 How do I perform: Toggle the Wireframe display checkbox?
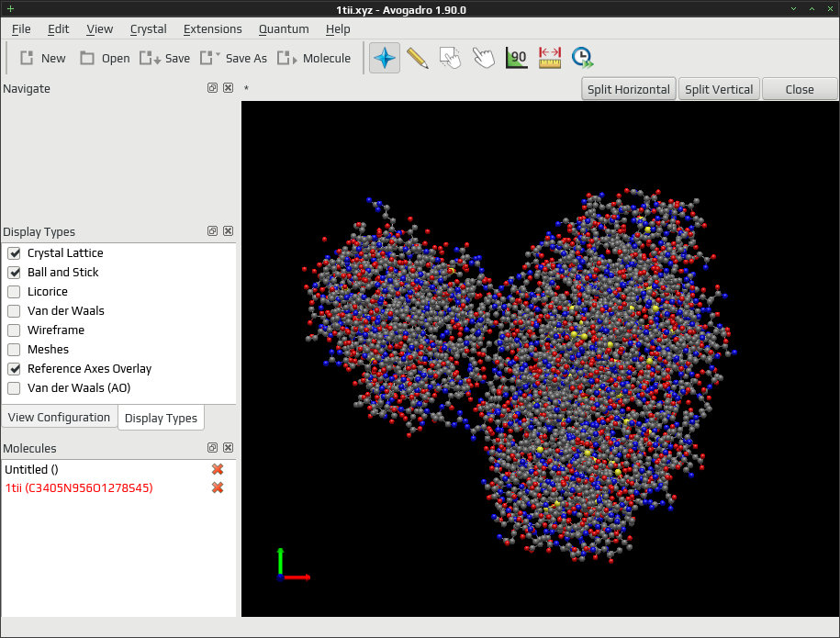point(14,330)
